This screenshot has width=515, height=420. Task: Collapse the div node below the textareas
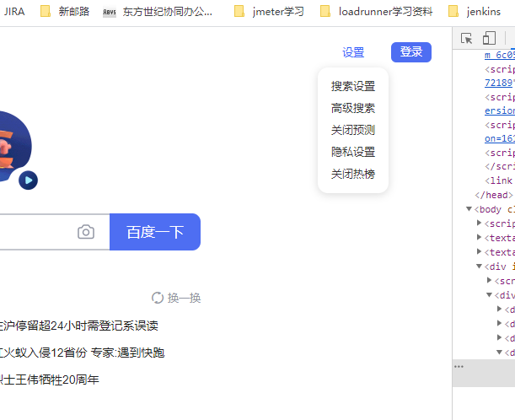click(x=480, y=267)
